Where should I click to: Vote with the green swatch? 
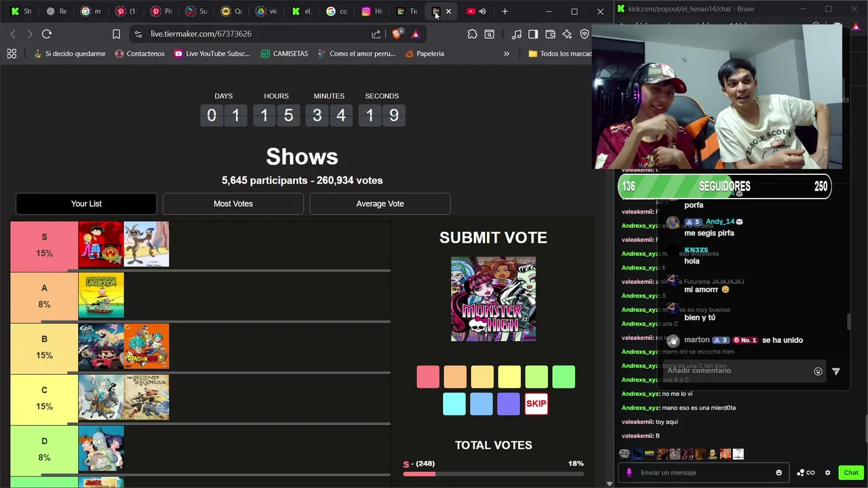pos(564,377)
